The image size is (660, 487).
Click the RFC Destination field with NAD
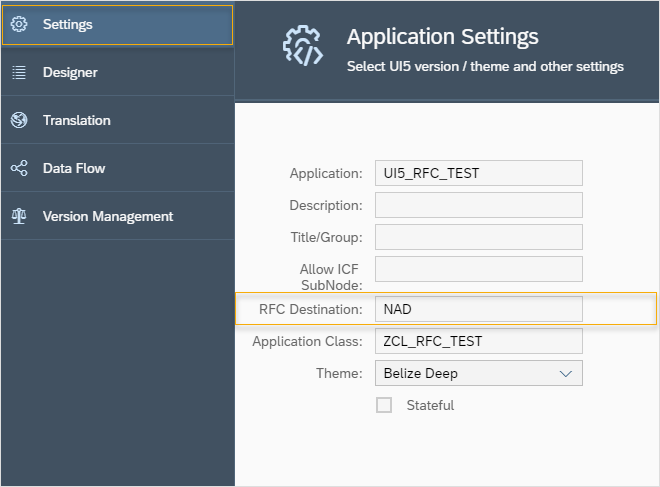tap(479, 309)
